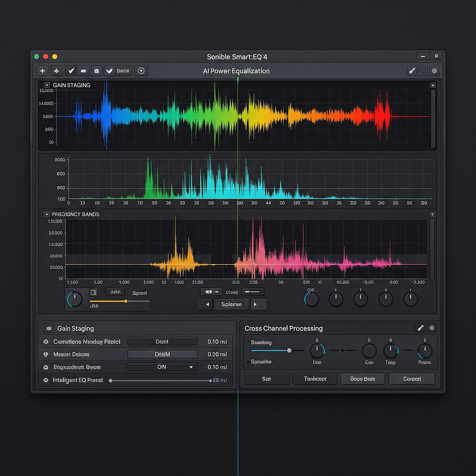
Task: Toggle the dark circle button in top toolbar
Action: tap(423, 71)
